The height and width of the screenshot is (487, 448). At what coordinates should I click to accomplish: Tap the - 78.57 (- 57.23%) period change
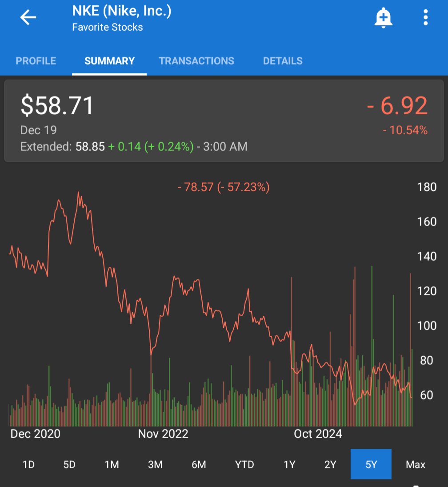pos(224,187)
